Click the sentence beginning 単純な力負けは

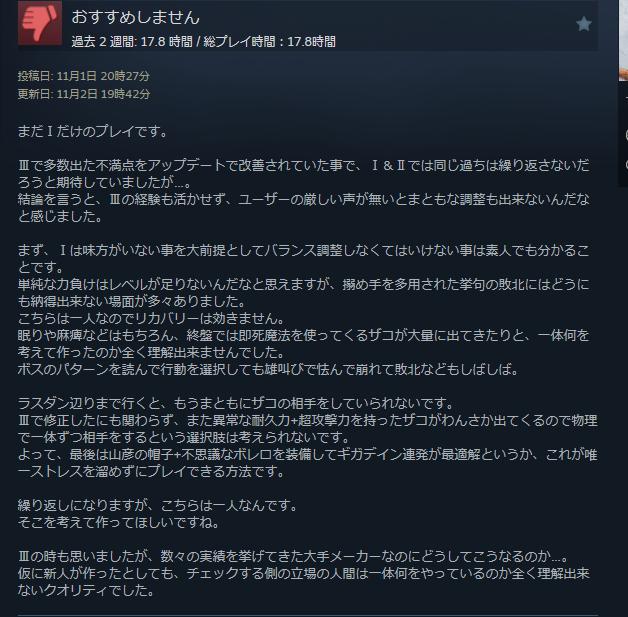click(x=304, y=292)
